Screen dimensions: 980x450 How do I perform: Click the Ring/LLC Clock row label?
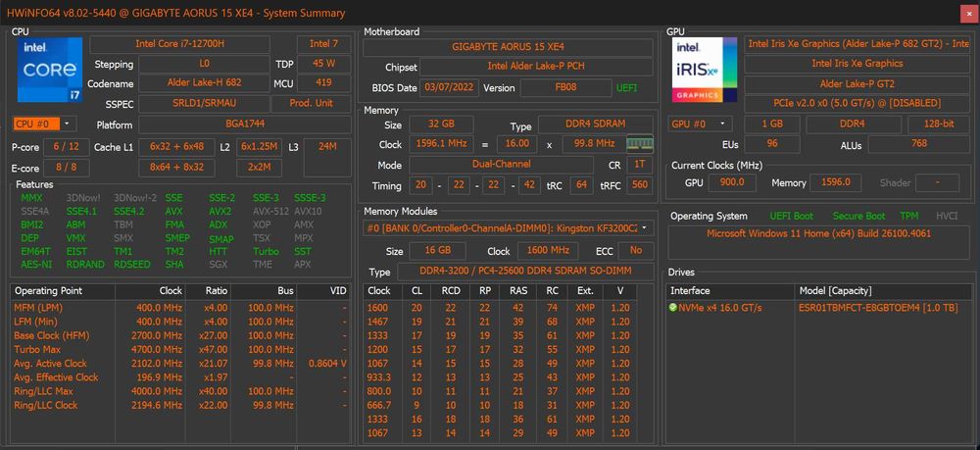[x=46, y=405]
